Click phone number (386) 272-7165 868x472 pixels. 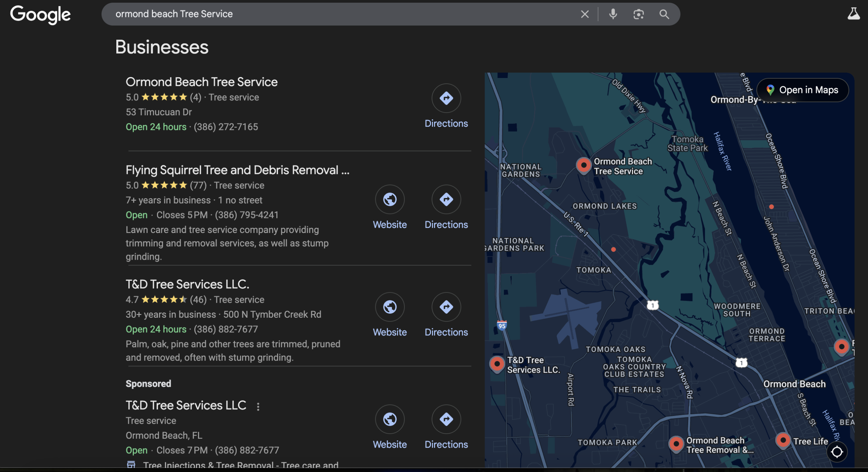[x=226, y=127]
